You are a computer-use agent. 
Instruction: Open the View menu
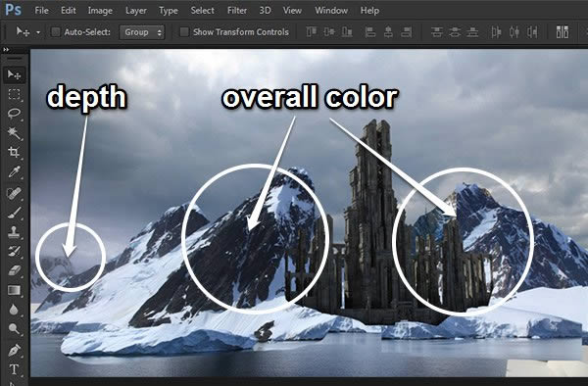pyautogui.click(x=292, y=11)
